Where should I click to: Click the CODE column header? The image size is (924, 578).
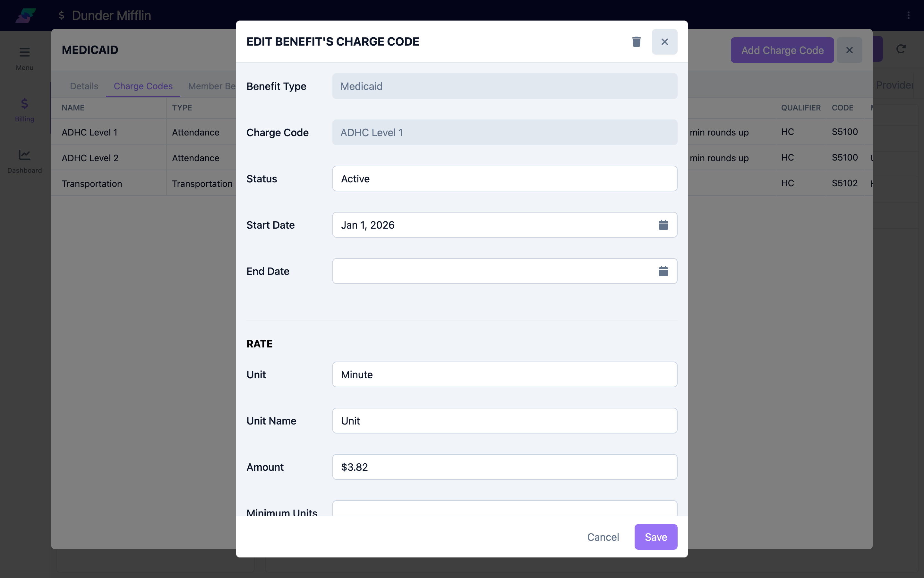(x=842, y=108)
